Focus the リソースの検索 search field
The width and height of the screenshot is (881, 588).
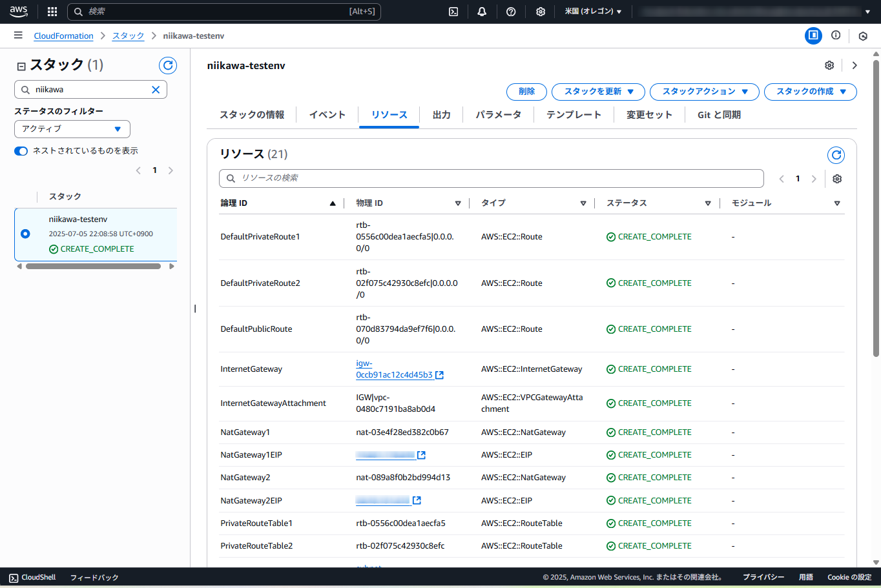[492, 179]
